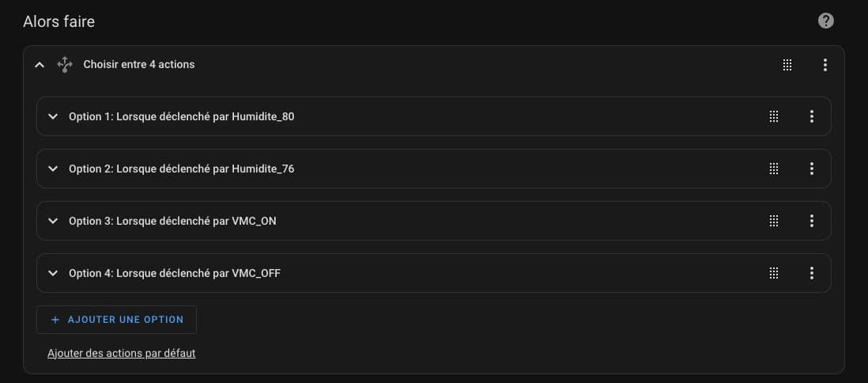
Task: Open the three-dot menu for Choisir entre 4 actions
Action: [x=825, y=65]
